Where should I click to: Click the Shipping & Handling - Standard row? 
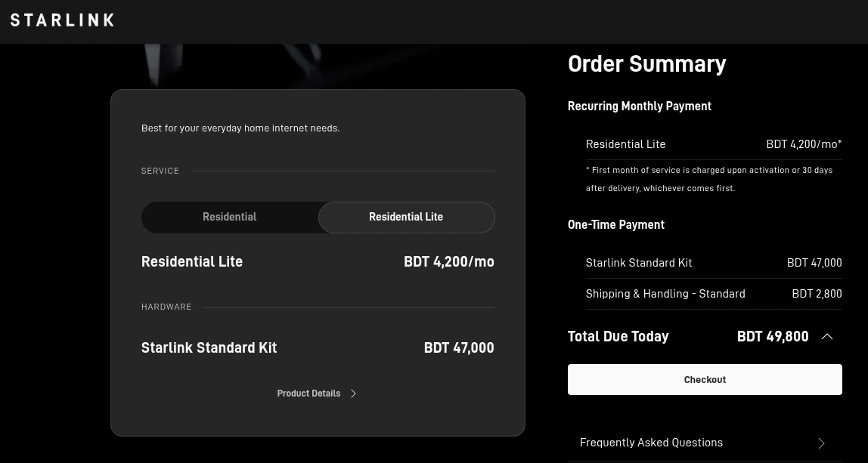point(714,294)
